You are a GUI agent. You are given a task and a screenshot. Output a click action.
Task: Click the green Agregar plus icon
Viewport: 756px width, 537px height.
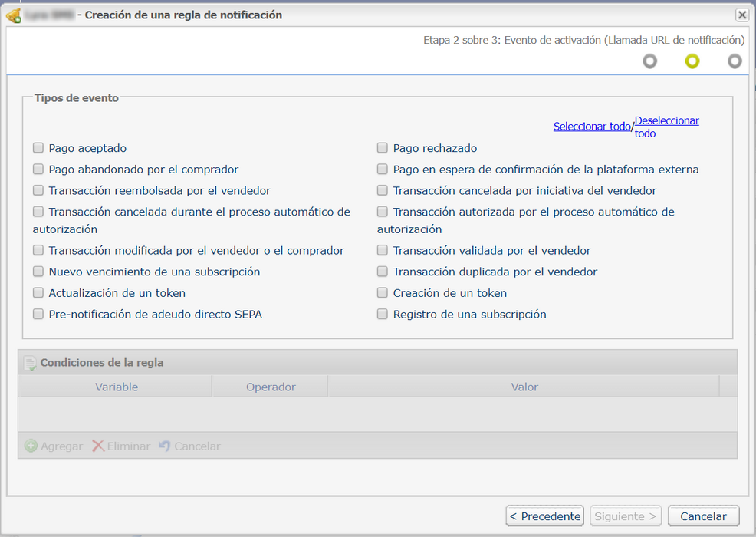[31, 446]
